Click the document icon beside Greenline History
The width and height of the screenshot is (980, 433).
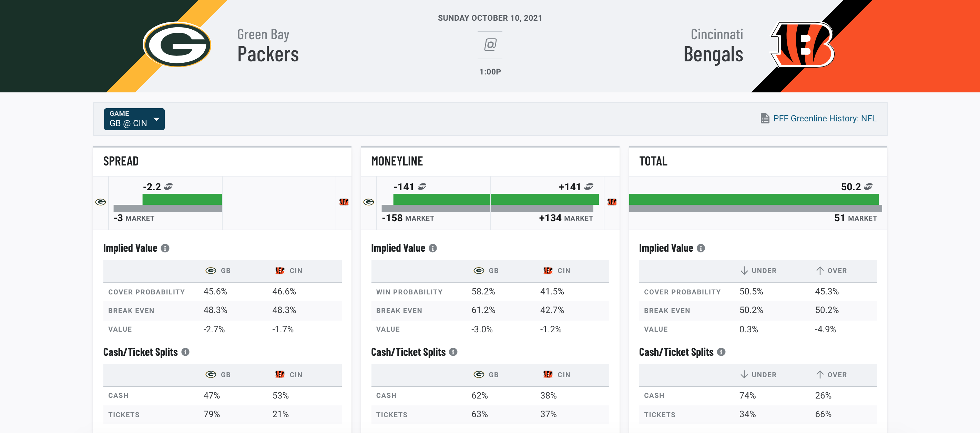[765, 118]
